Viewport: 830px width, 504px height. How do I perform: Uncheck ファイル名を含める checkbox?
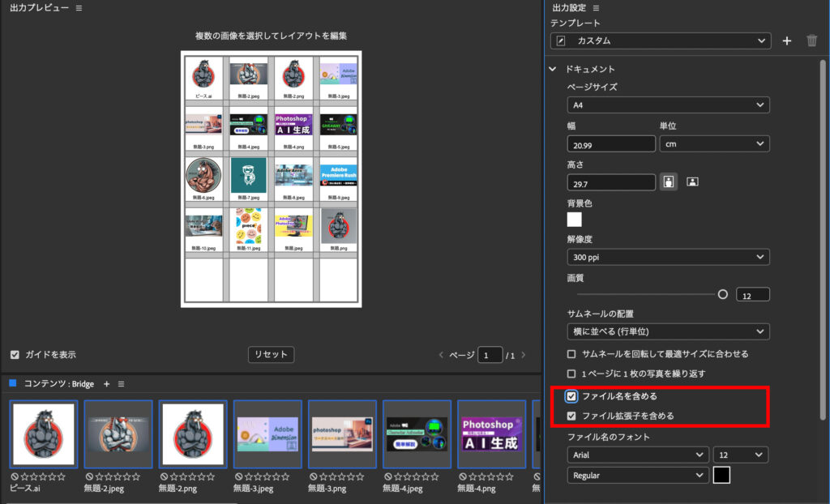tap(571, 396)
